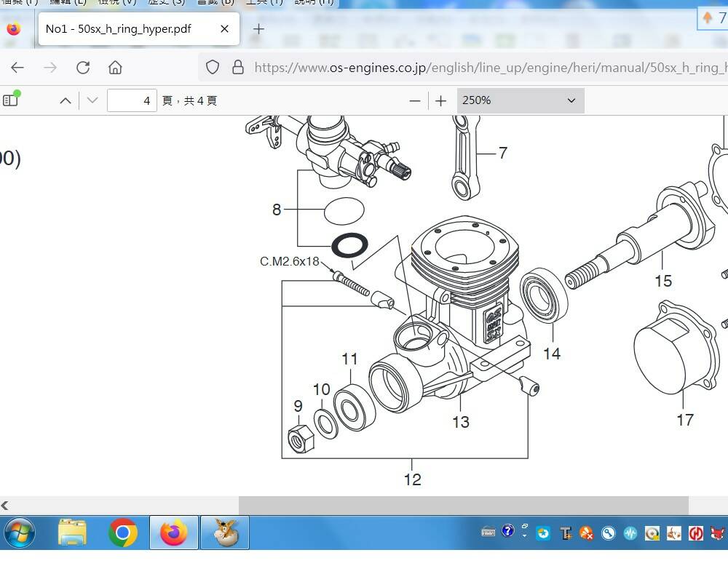Open File Explorer from the taskbar
The image size is (728, 582).
pyautogui.click(x=72, y=533)
